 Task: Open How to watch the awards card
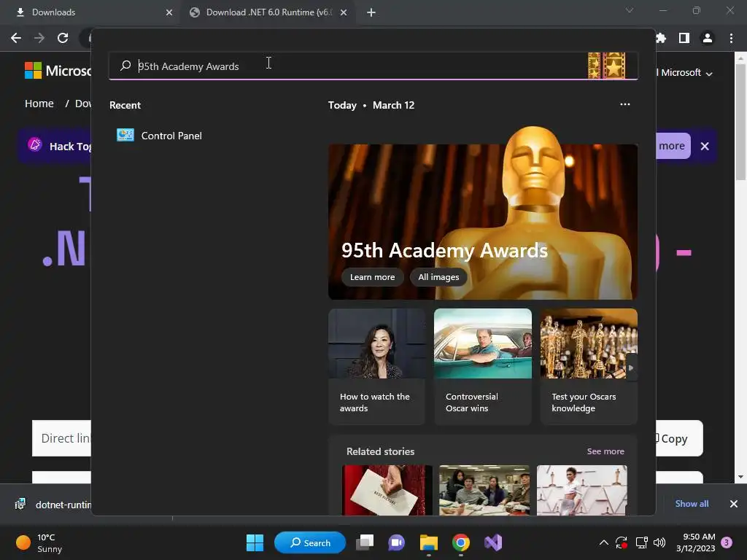click(x=377, y=366)
